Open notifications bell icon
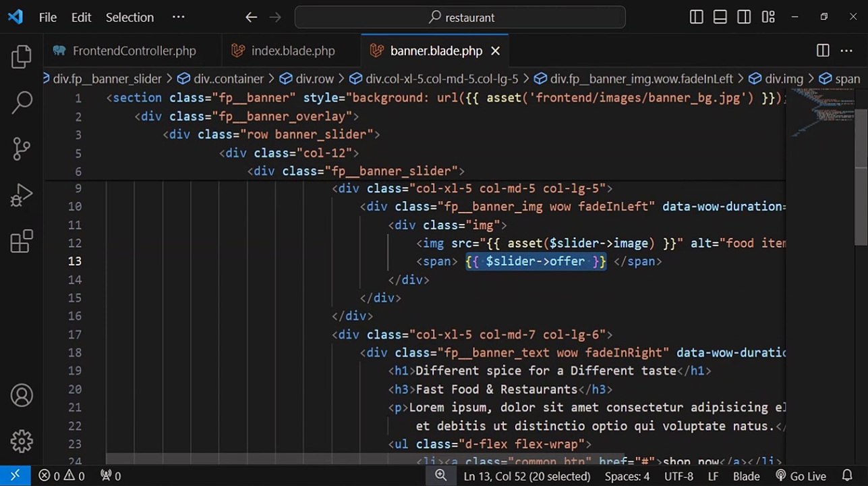 (847, 476)
